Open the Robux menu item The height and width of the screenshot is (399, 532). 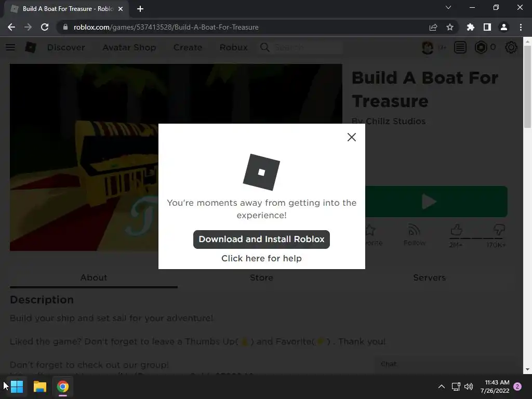(233, 47)
